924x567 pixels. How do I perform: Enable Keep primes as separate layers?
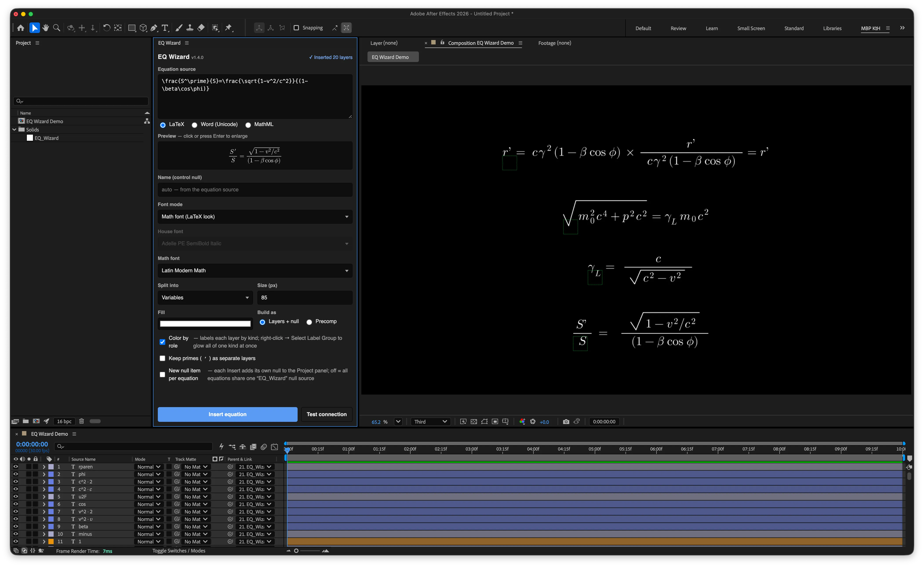point(162,358)
